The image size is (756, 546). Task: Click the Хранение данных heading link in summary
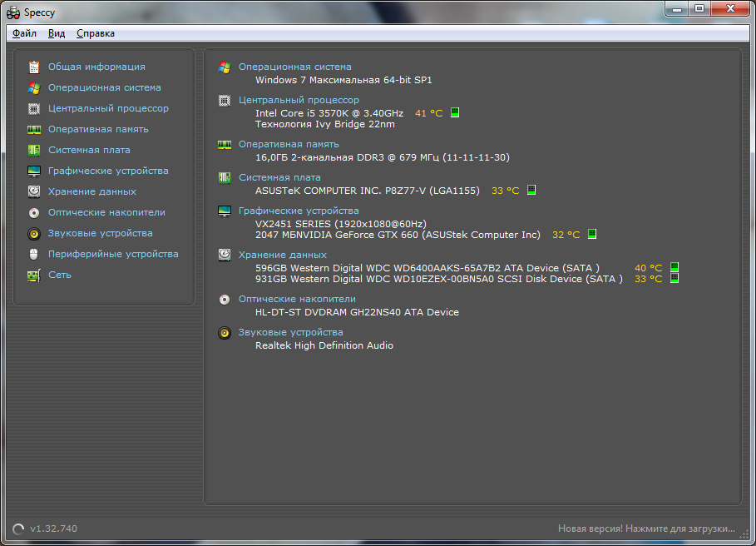(x=283, y=255)
